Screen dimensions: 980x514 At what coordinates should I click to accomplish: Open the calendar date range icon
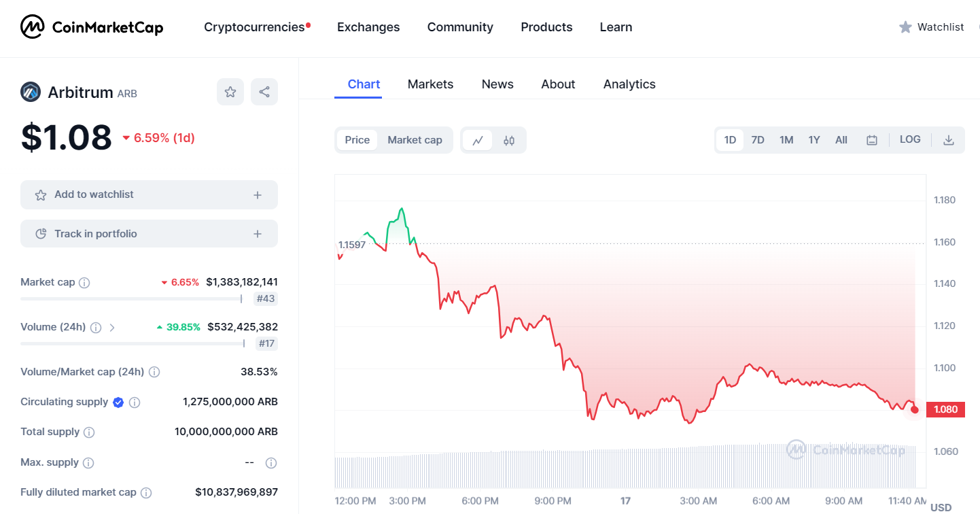tap(872, 140)
